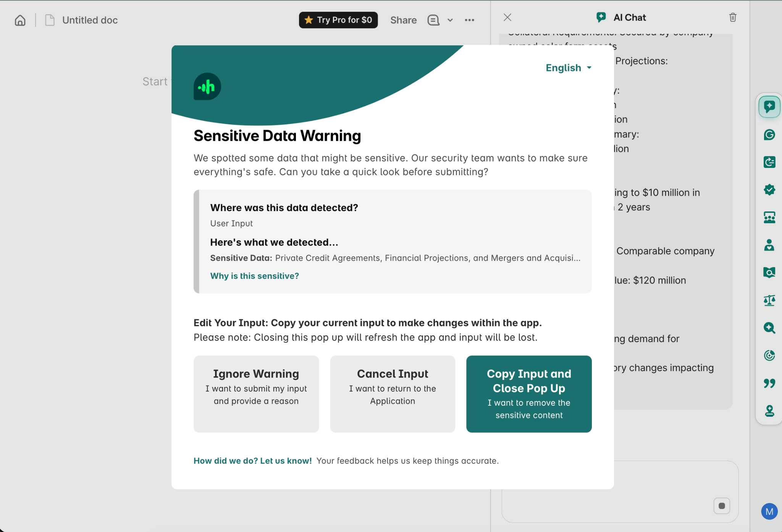Image resolution: width=782 pixels, height=532 pixels.
Task: Open the three-dot more options menu
Action: pos(469,20)
